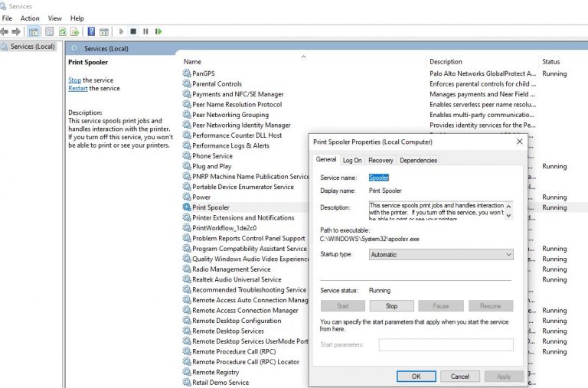Select 'Realtek Audio Universal Service' row

(x=237, y=279)
